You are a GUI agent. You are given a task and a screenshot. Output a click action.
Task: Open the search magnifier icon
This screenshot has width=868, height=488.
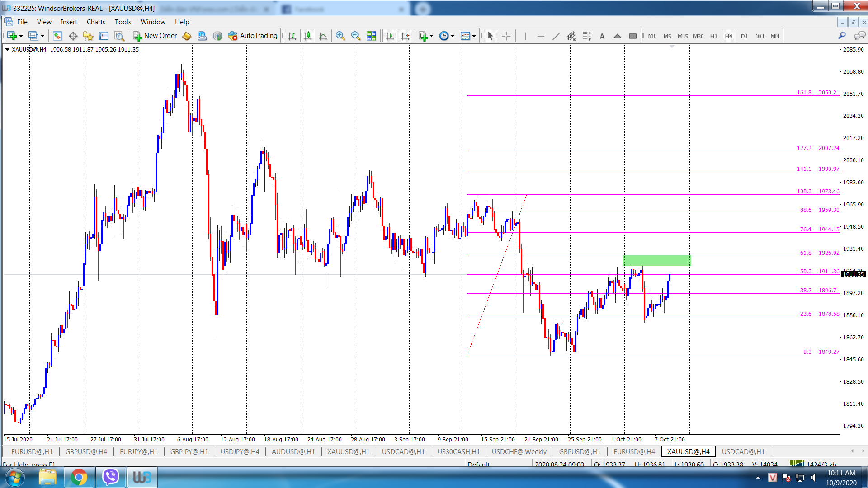pos(842,36)
